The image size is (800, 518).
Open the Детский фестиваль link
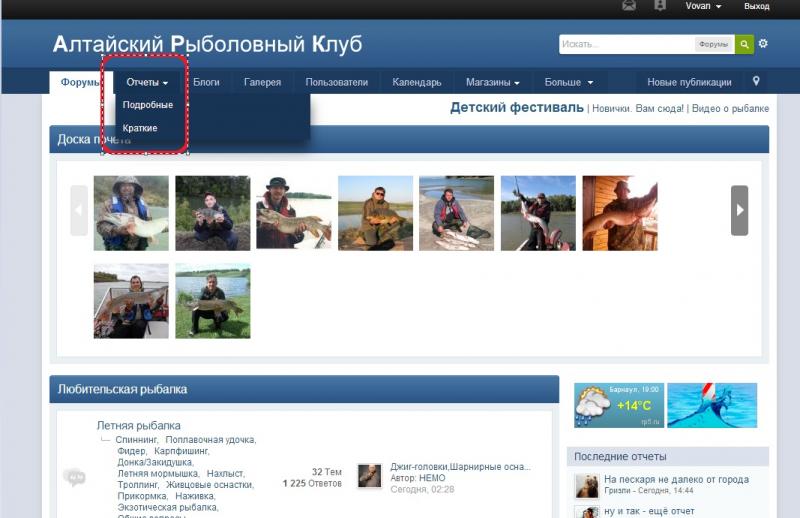(x=516, y=108)
